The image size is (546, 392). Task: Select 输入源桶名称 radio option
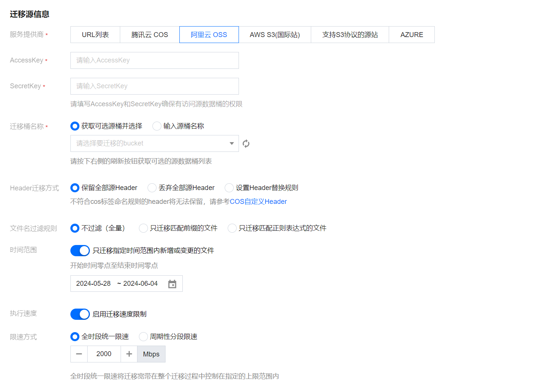coord(157,126)
